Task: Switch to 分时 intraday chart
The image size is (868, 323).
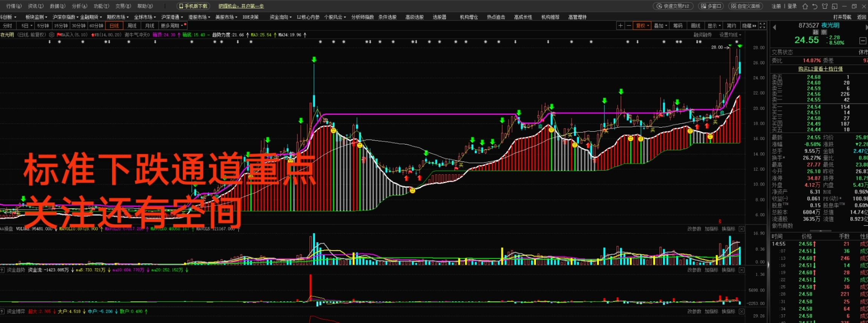Action: click(8, 26)
